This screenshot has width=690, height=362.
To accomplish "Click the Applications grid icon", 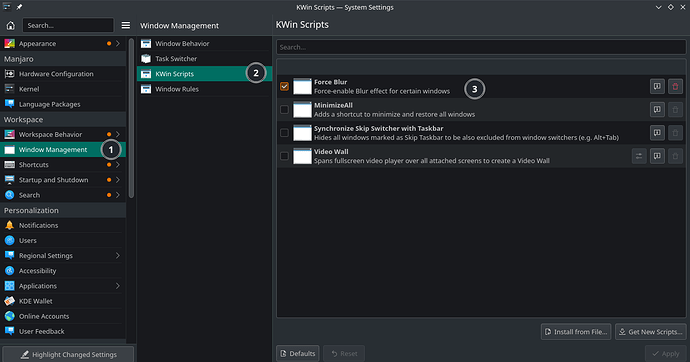I will (9, 286).
